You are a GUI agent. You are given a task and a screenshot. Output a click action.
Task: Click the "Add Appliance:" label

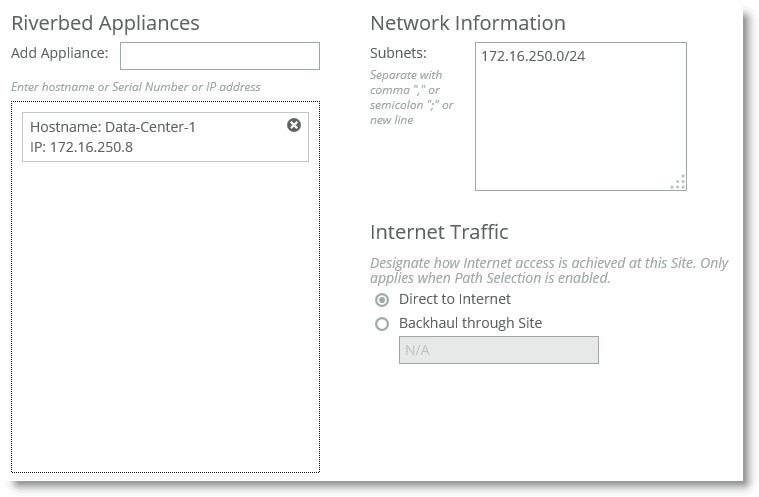(59, 53)
